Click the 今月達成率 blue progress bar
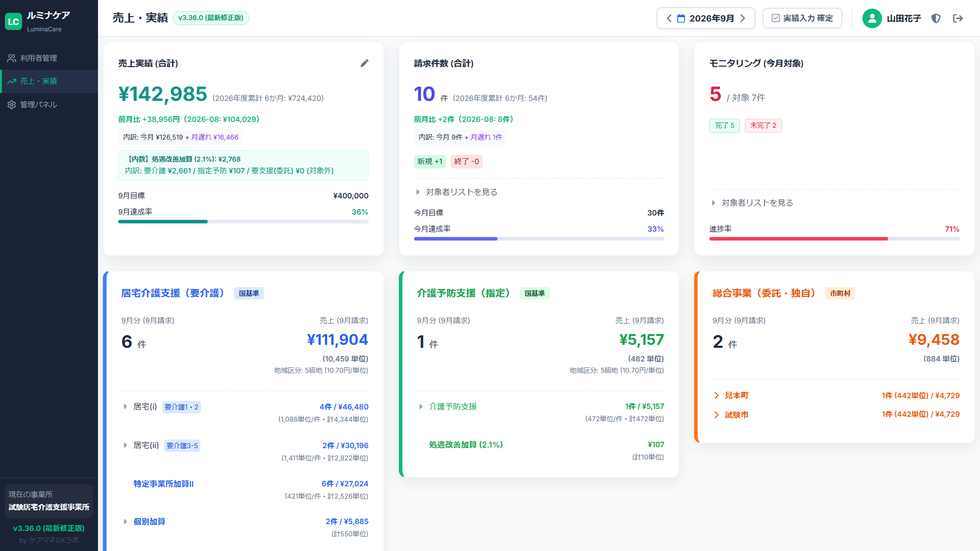980x551 pixels. [x=539, y=239]
